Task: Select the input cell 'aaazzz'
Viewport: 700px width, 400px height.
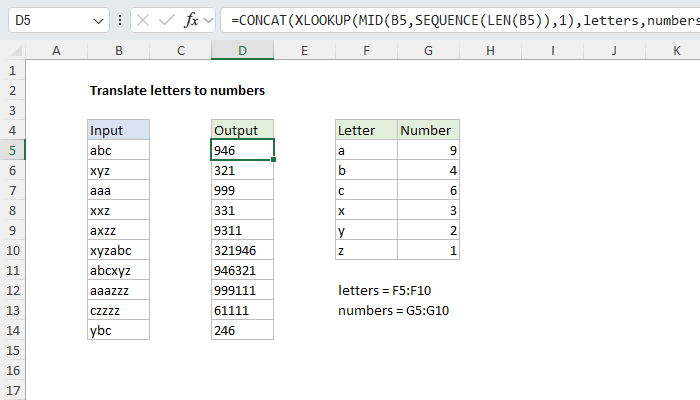Action: click(118, 291)
